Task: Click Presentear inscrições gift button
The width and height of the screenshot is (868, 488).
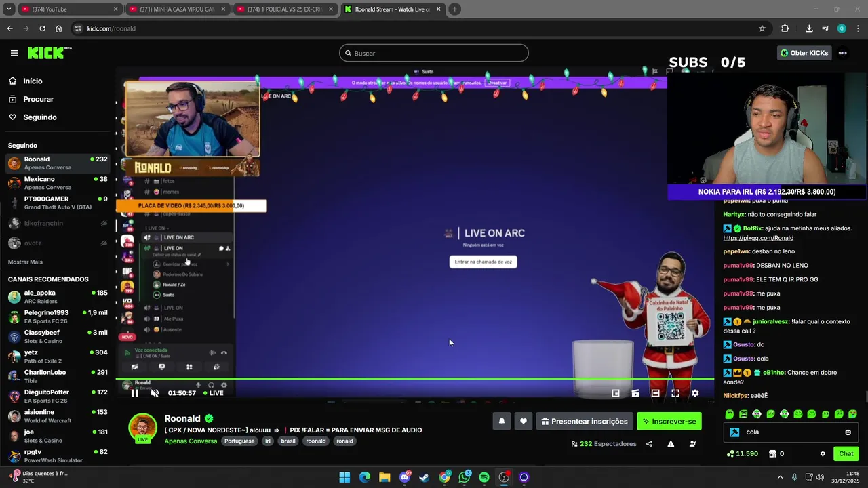Action: 585,421
